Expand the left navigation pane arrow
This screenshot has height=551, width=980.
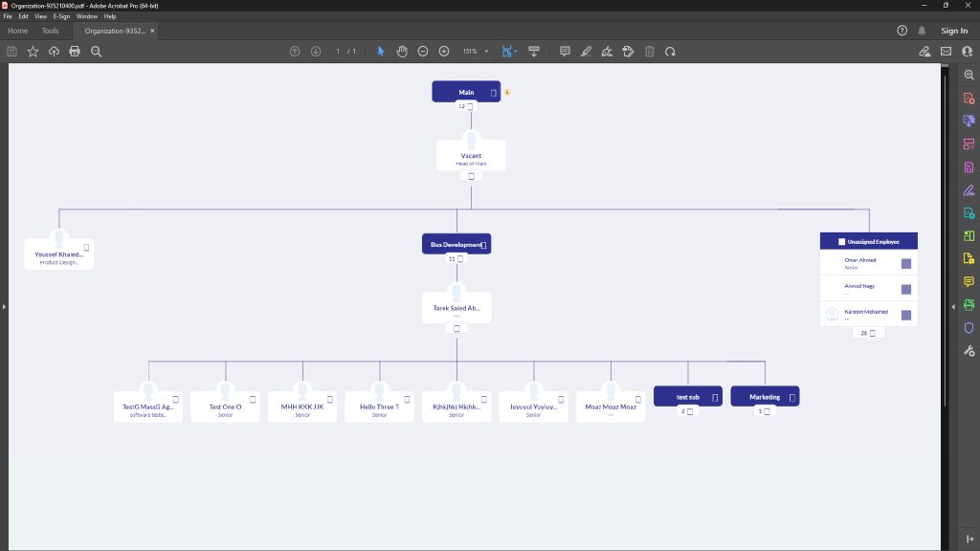pos(4,307)
